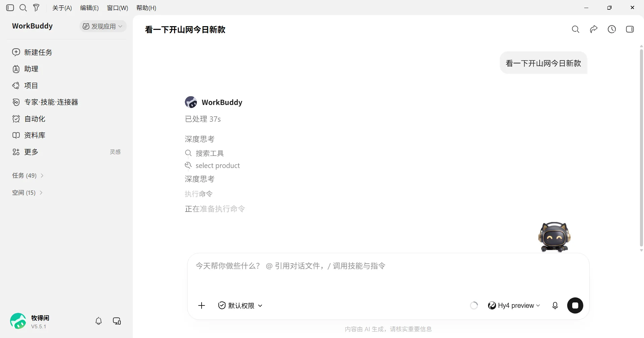Minimize the WorkBuddy window
Image resolution: width=644 pixels, height=338 pixels.
[x=586, y=8]
